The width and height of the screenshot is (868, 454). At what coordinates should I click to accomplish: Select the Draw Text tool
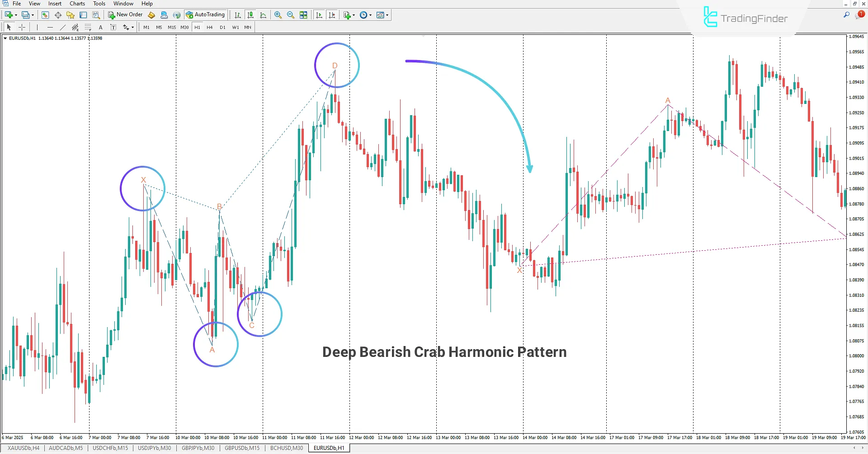click(100, 27)
